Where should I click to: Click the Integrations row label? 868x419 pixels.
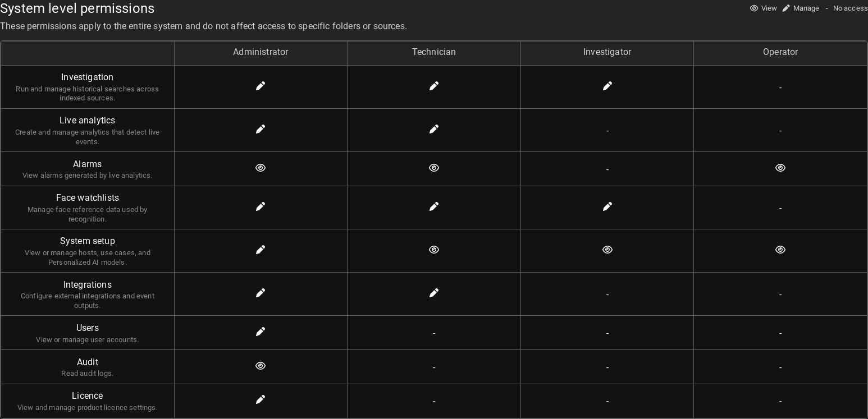88,285
